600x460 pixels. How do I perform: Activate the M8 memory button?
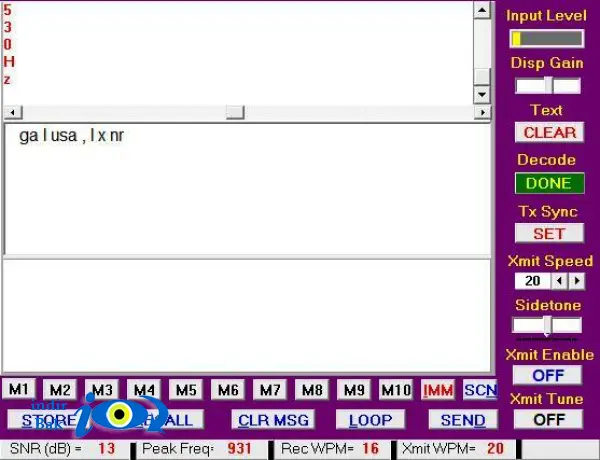312,390
